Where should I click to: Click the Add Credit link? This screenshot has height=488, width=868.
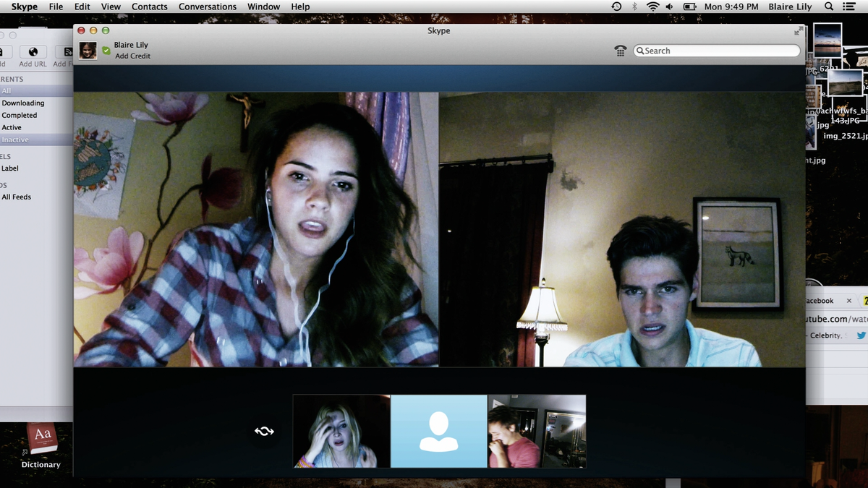[133, 56]
